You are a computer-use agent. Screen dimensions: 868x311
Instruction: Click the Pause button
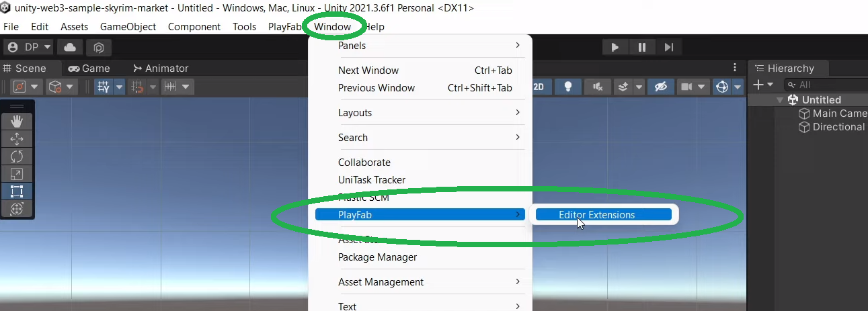(x=642, y=47)
